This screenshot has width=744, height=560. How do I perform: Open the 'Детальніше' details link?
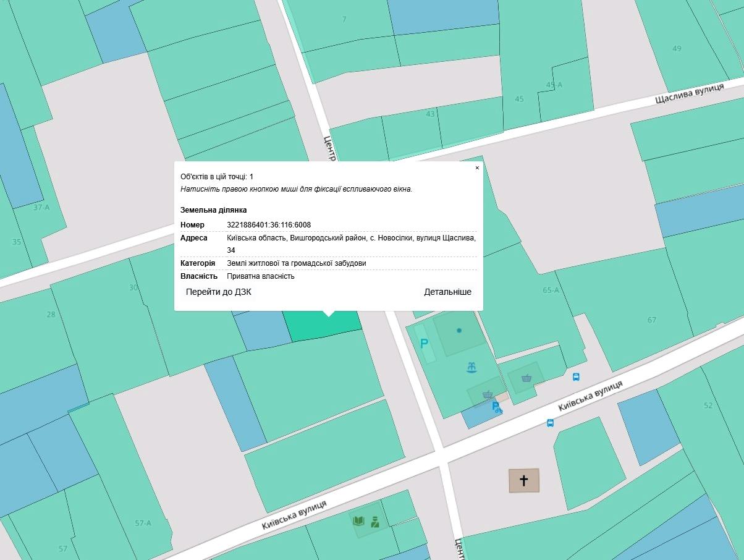pos(447,292)
